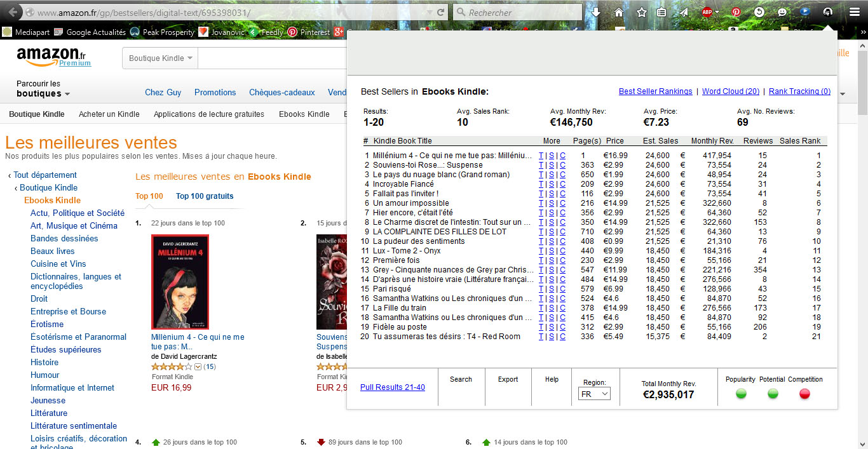Switch to the Top 100 tab
The height and width of the screenshot is (449, 868).
point(149,196)
